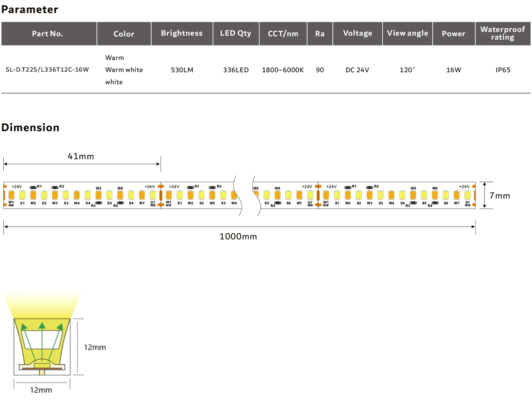The height and width of the screenshot is (404, 532).
Task: Select the 1800~6000K CCT value
Action: click(x=283, y=70)
